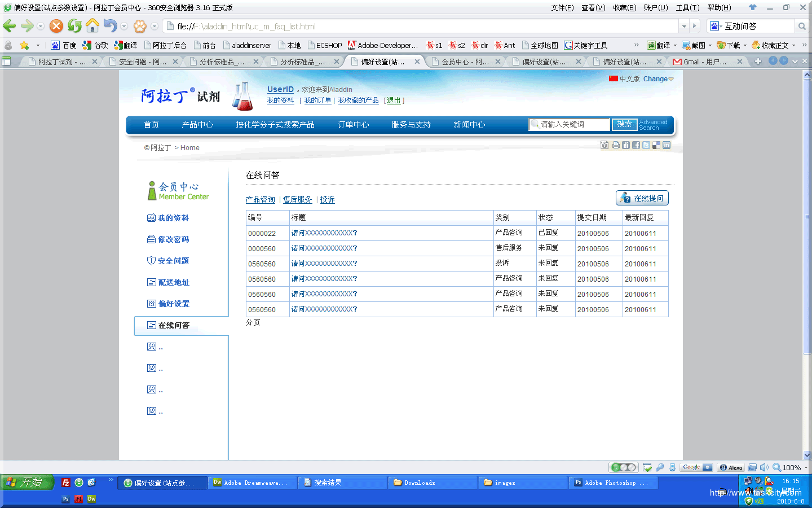Click the green back arrow
Viewport: 812px width, 508px height.
[10, 26]
